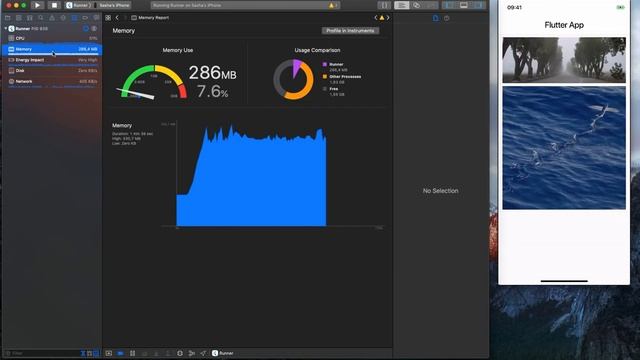
Task: Open the File inspector tab
Action: tap(436, 18)
